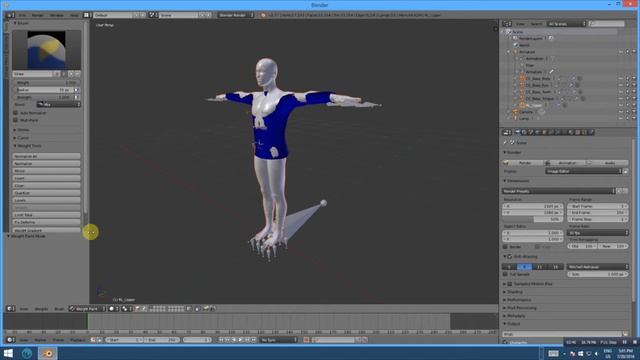Toggle the Anti-Aliasing checkbox
Image resolution: width=640 pixels, height=360 pixels.
(x=509, y=257)
